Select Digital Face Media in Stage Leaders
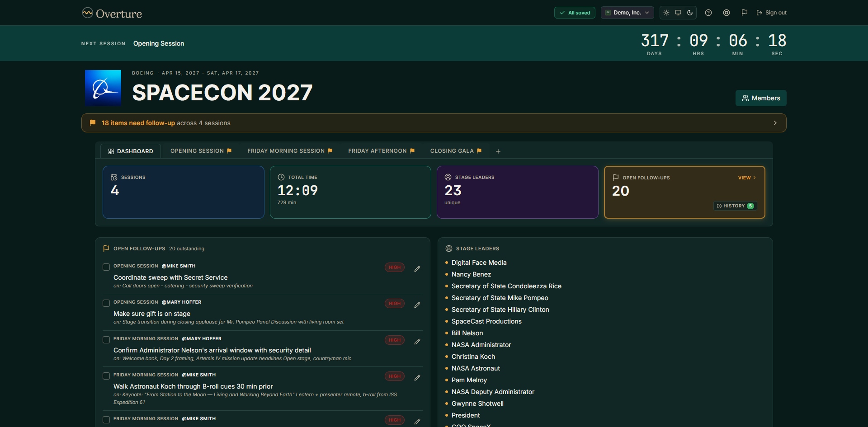Viewport: 868px width, 427px height. coord(479,263)
